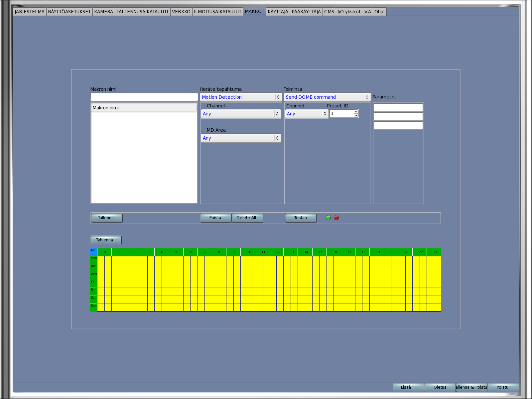Select hour 23 column header in schedule

[x=434, y=252]
